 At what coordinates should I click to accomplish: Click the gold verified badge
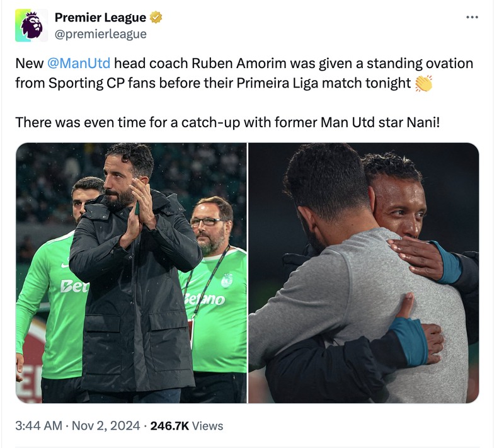(156, 18)
